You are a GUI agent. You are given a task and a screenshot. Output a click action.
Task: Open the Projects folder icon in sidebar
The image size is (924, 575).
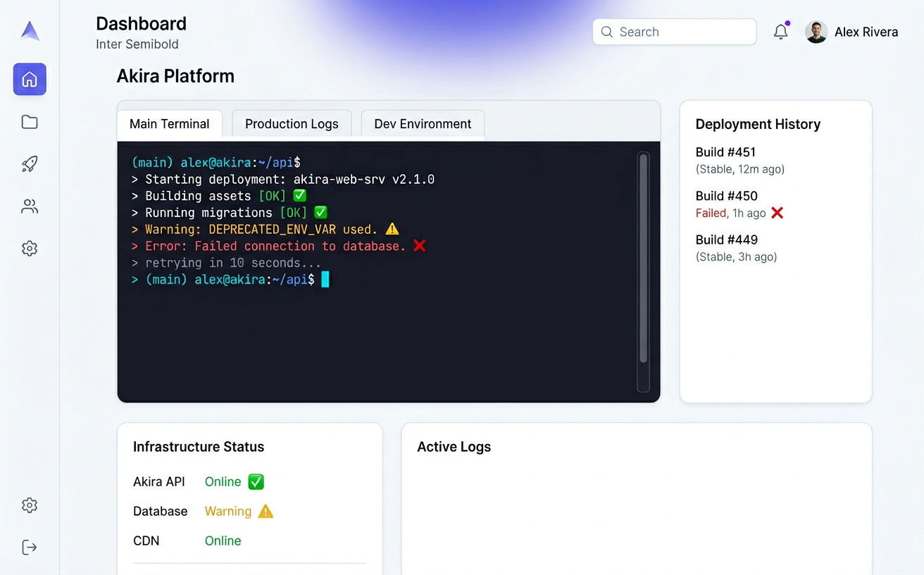(x=29, y=121)
